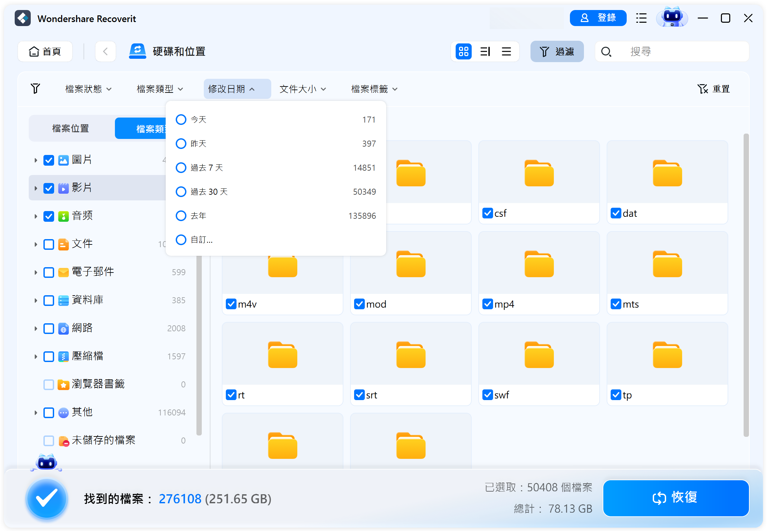Screen dimensions: 767x532
Task: Click the 電子郵件 envelope icon
Action: [x=63, y=272]
